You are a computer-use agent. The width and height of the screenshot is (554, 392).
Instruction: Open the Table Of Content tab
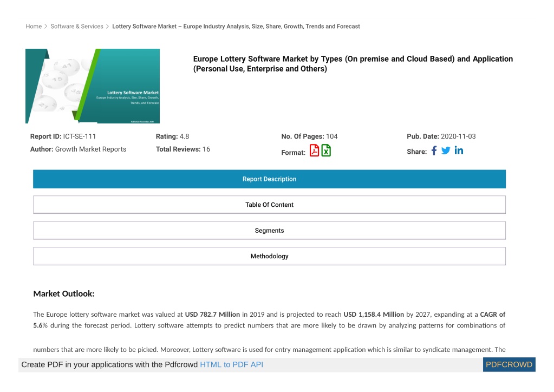click(x=269, y=205)
